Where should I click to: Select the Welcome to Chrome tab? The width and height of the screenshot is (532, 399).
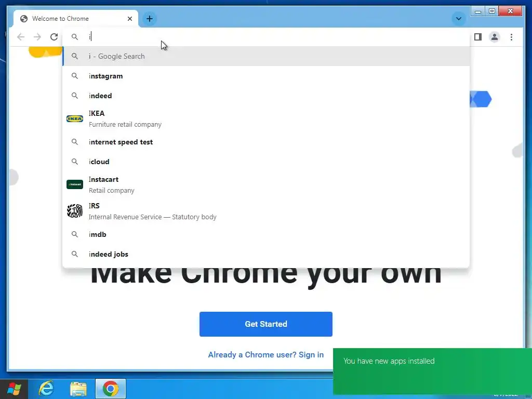(76, 19)
